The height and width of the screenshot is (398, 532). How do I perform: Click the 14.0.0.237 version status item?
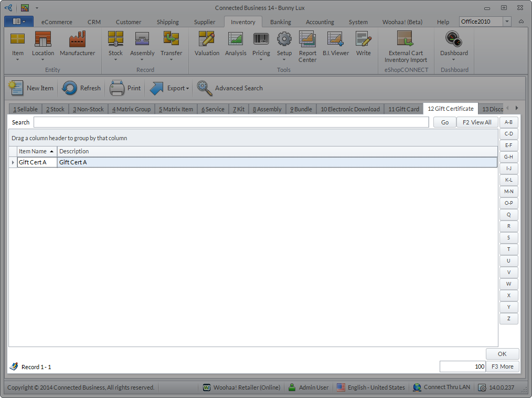[496, 387]
